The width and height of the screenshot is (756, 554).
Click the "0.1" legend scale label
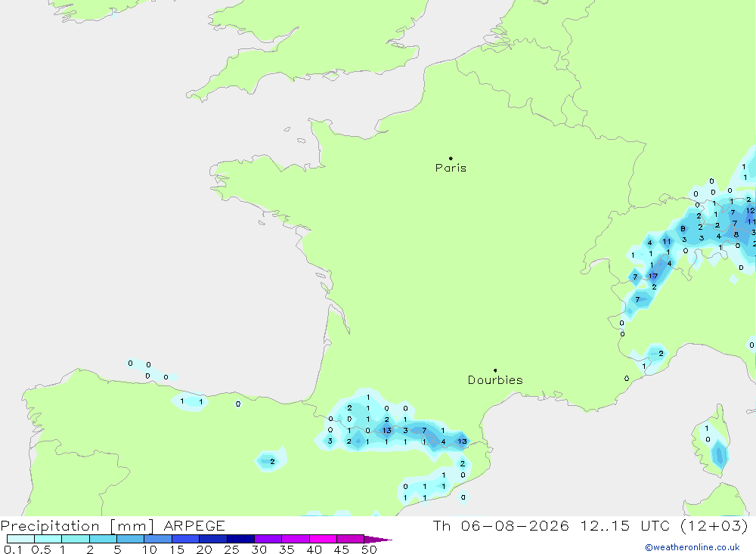coord(13,549)
